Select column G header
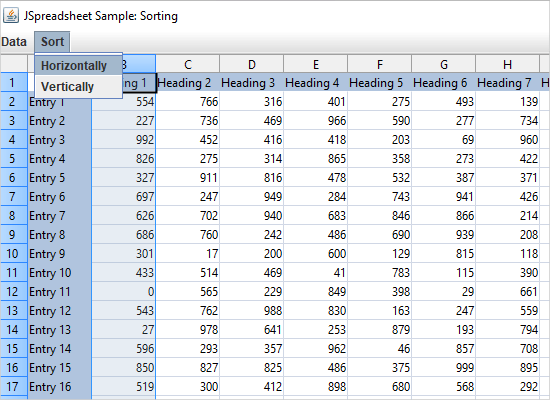 [x=444, y=64]
